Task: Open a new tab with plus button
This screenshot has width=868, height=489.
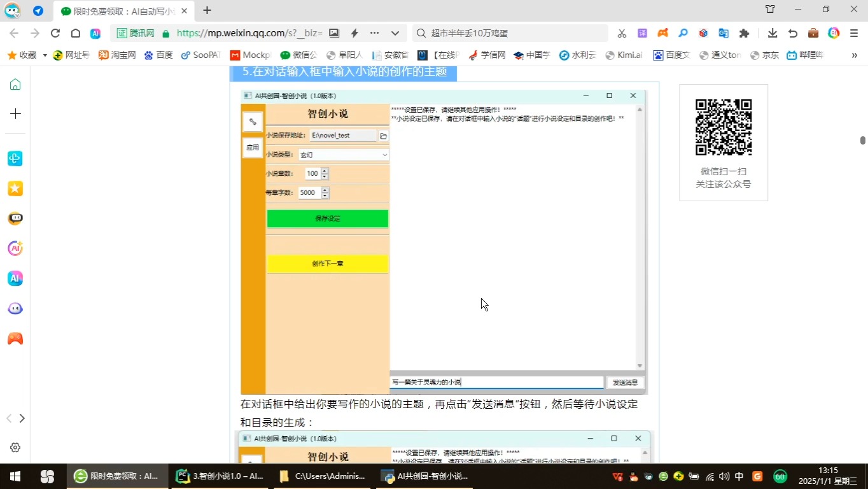Action: point(207,10)
